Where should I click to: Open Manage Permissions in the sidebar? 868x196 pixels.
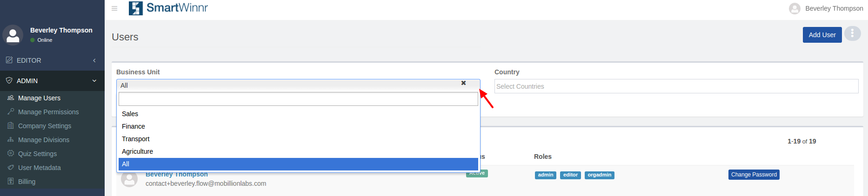[x=48, y=112]
